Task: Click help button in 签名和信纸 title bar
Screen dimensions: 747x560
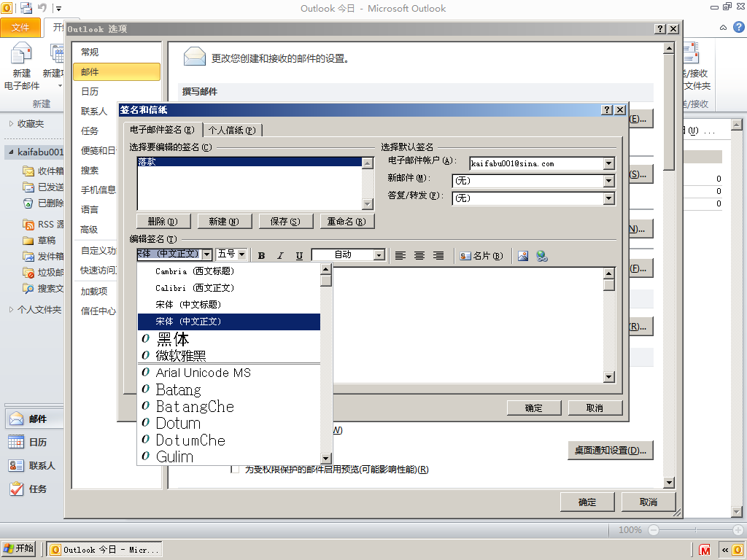Action: click(607, 110)
